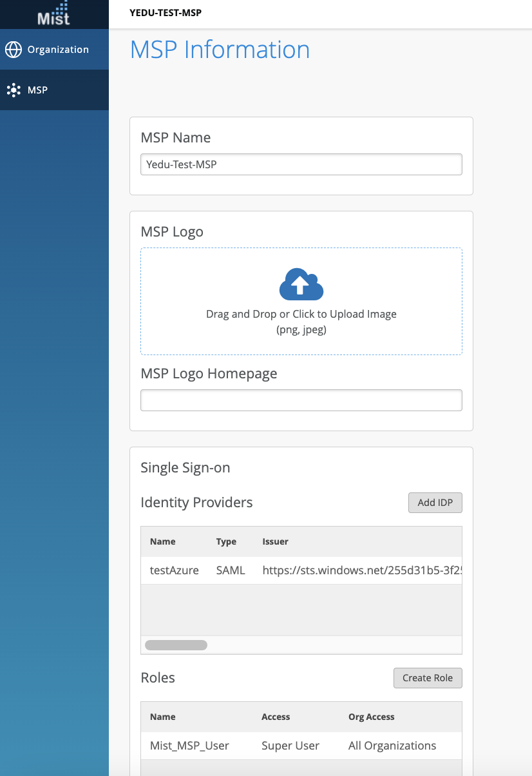Image resolution: width=532 pixels, height=776 pixels.
Task: Sort identity providers by Type column
Action: [226, 541]
